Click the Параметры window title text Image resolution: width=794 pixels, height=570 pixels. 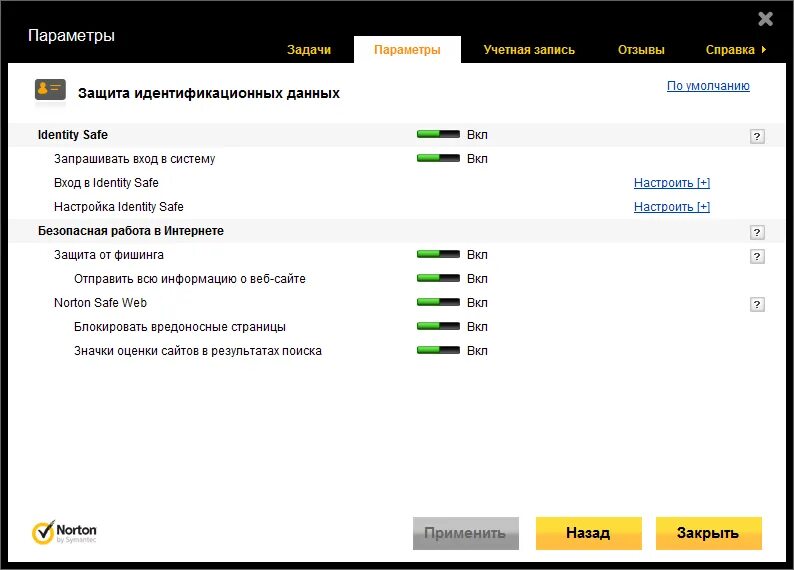point(71,36)
